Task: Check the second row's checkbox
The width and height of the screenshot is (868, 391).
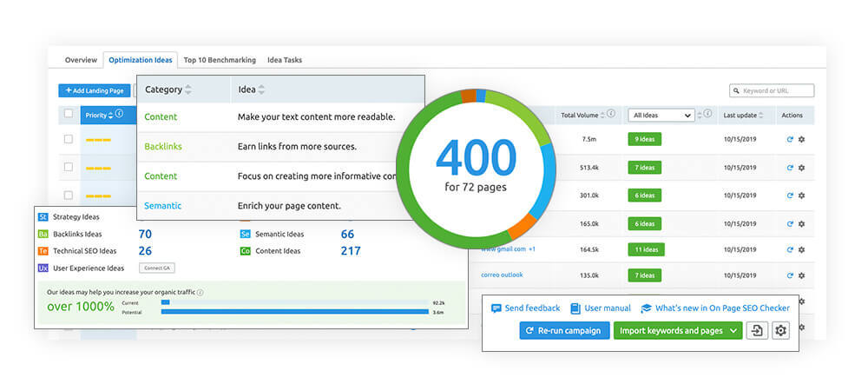Action: coord(68,167)
